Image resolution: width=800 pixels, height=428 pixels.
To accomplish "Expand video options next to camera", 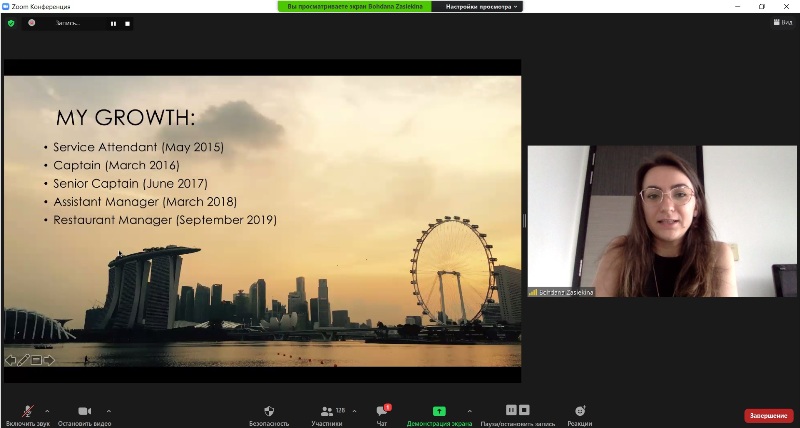I will [x=109, y=411].
